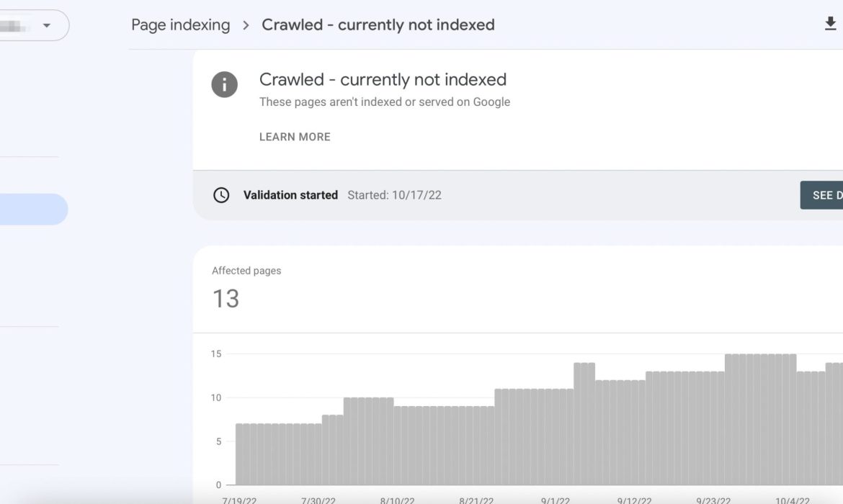The image size is (843, 504).
Task: Click the chart bar above 9/23/22 label
Action: [713, 428]
